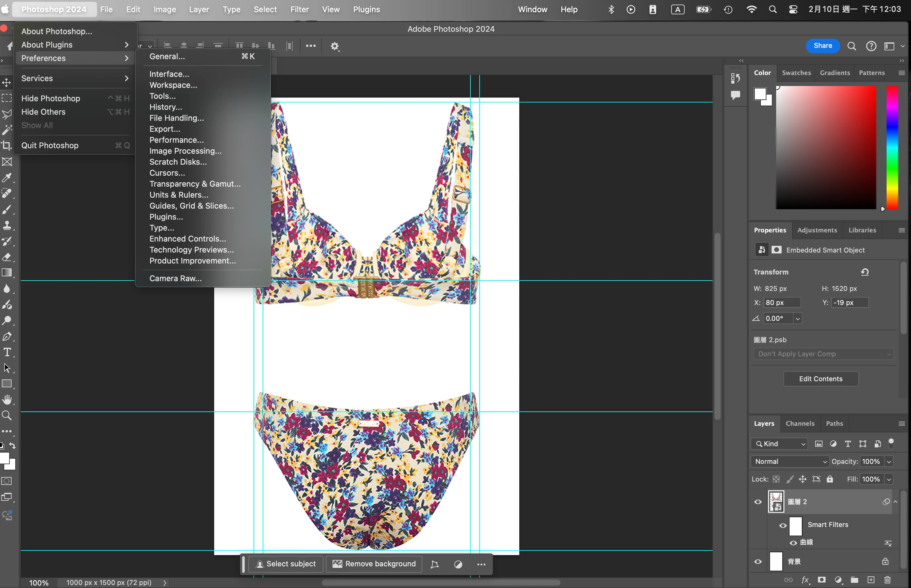Open the Opacity percentage dropdown arrow
Screen dimensions: 911x588
coord(889,462)
